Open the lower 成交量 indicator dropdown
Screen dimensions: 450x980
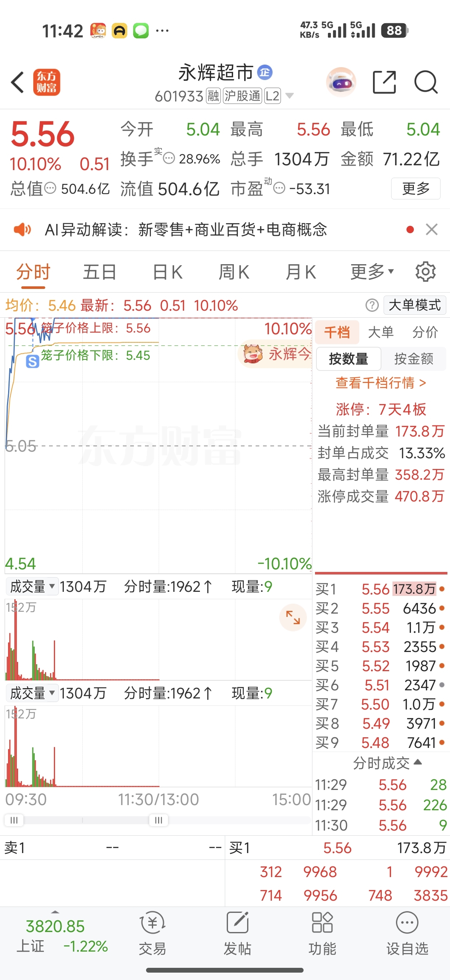[32, 693]
